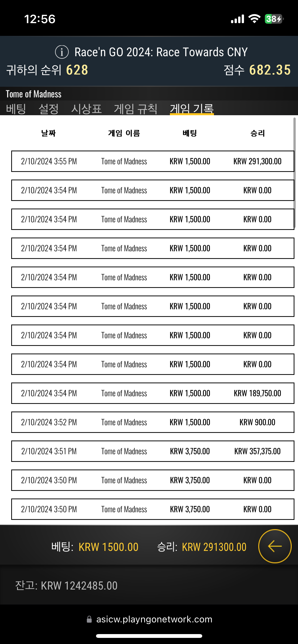Select the 게임 기록 history tab

click(x=192, y=109)
